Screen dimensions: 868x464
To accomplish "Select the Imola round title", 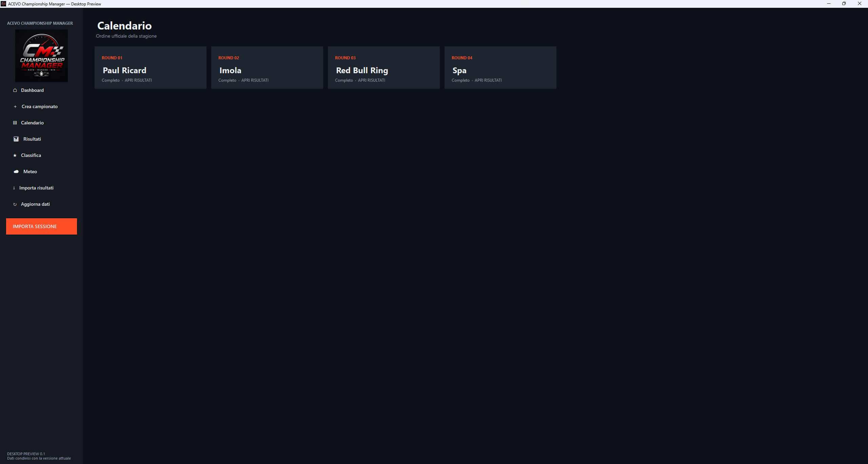I will click(230, 70).
